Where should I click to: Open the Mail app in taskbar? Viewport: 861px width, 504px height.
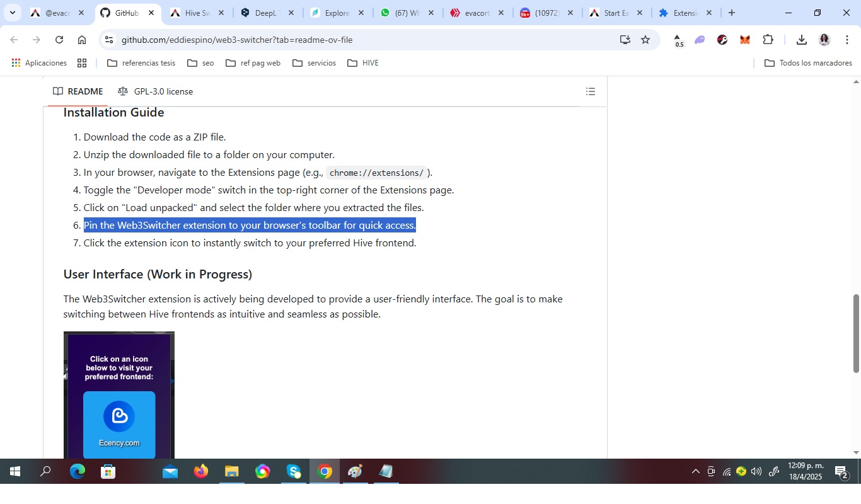pos(170,471)
